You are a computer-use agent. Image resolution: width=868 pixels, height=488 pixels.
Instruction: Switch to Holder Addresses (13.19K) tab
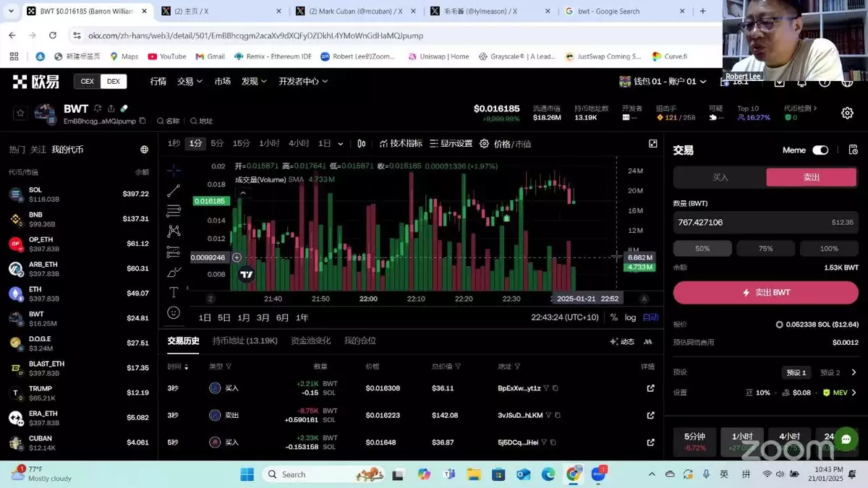click(245, 341)
